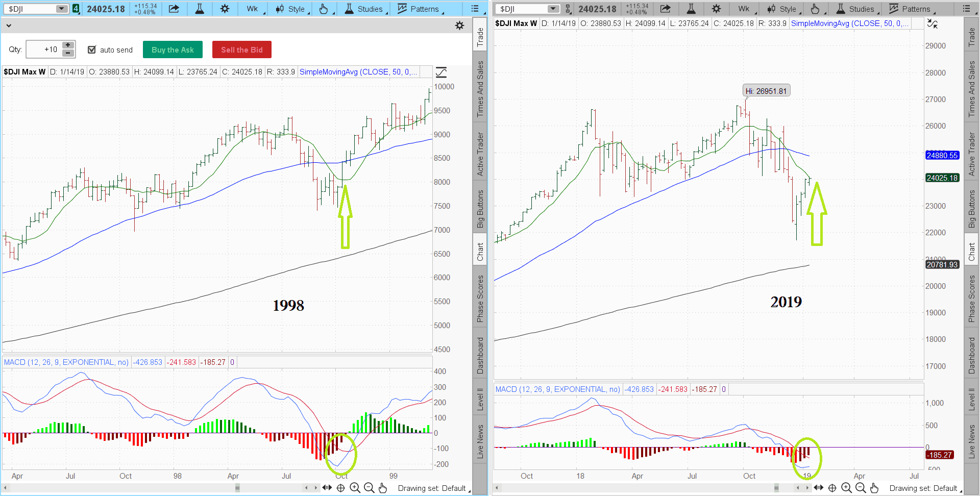Screen dimensions: 980x496
Task: Click zoom out magnifier on right chart
Action: 860,488
